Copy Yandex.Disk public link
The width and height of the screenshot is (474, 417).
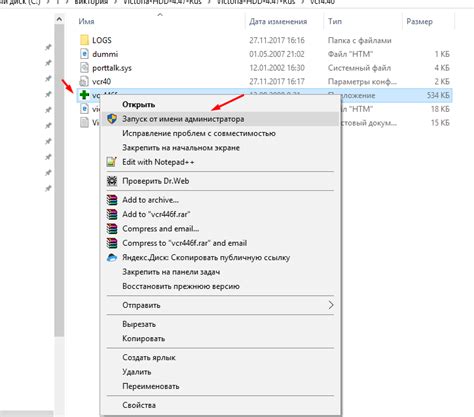tap(206, 258)
